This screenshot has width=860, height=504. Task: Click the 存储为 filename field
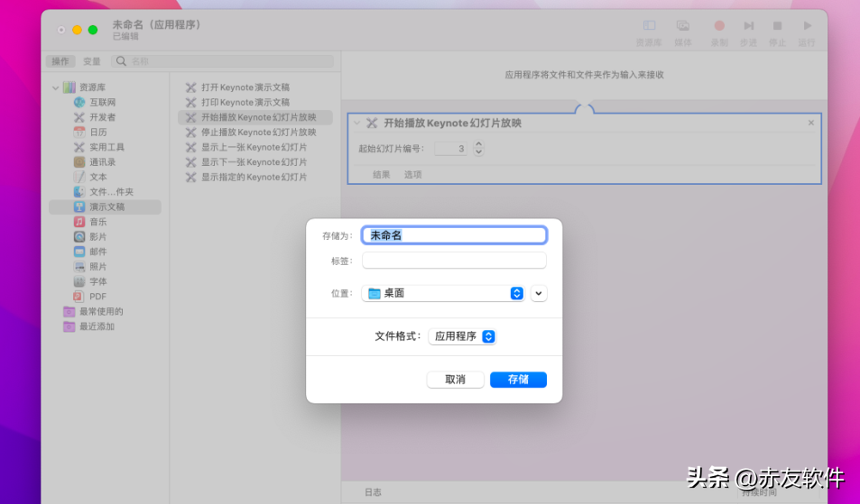click(454, 235)
